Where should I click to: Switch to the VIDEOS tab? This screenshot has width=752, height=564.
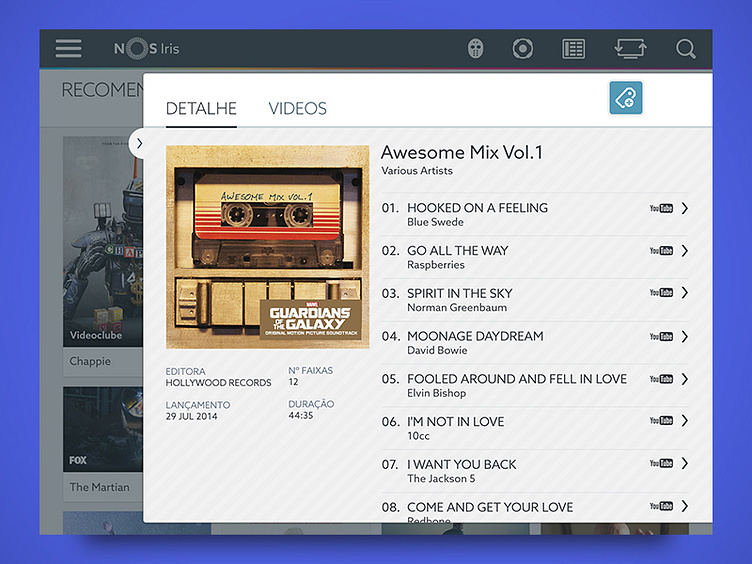click(x=297, y=108)
